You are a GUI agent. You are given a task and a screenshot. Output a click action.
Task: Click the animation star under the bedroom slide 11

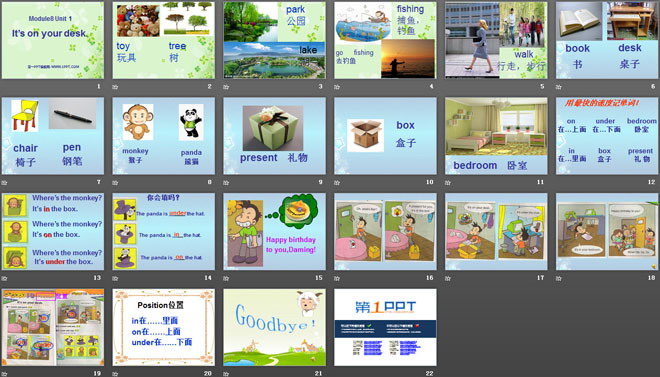pyautogui.click(x=448, y=182)
